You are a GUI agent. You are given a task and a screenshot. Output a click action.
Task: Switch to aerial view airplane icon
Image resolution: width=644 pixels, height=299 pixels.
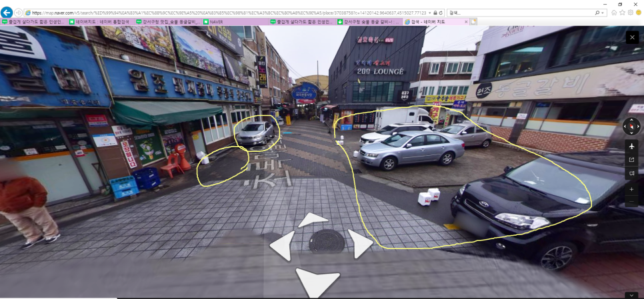click(x=631, y=146)
